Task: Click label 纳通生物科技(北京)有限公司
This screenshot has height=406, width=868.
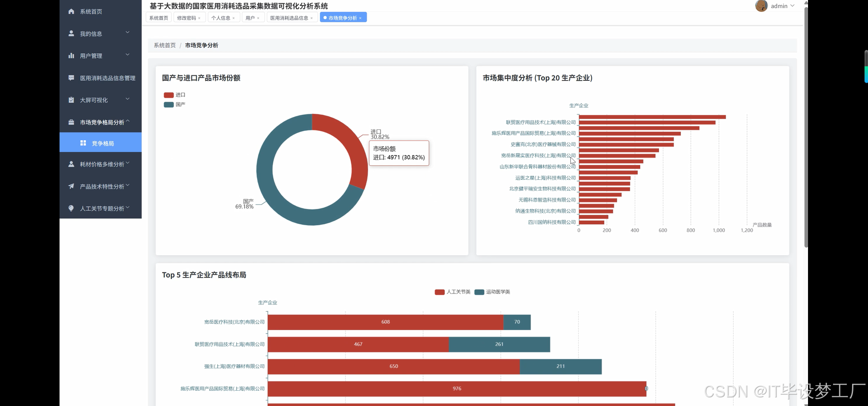Action: pyautogui.click(x=545, y=211)
